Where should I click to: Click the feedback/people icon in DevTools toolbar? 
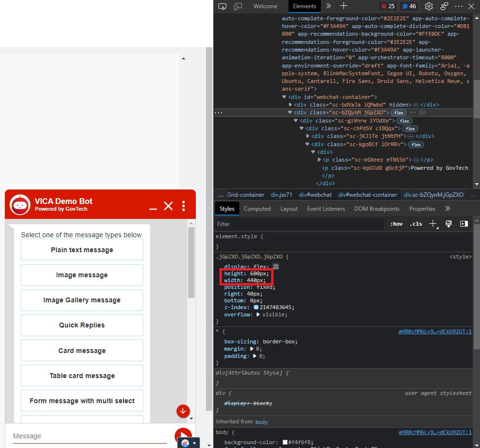tap(444, 6)
